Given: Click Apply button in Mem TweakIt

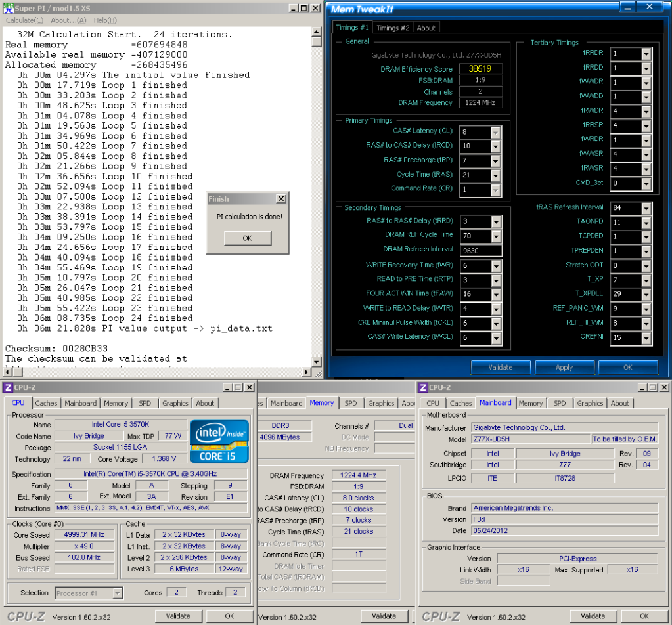Looking at the screenshot, I should (564, 367).
